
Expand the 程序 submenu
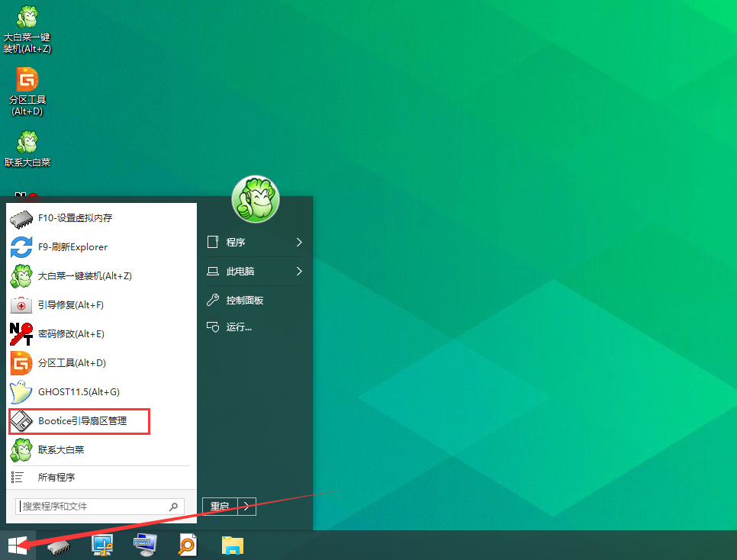[x=254, y=242]
